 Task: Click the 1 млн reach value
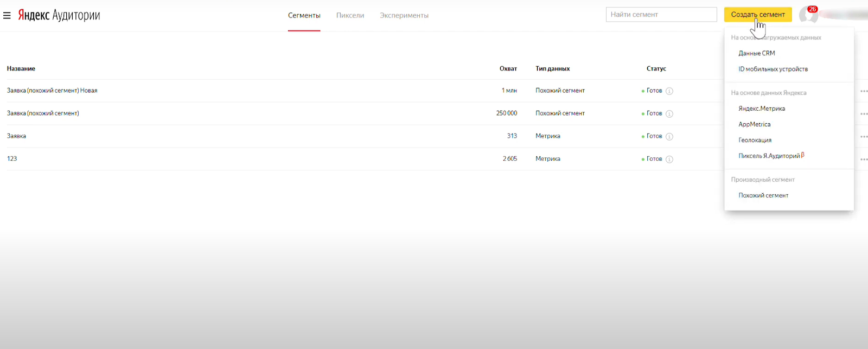point(509,91)
